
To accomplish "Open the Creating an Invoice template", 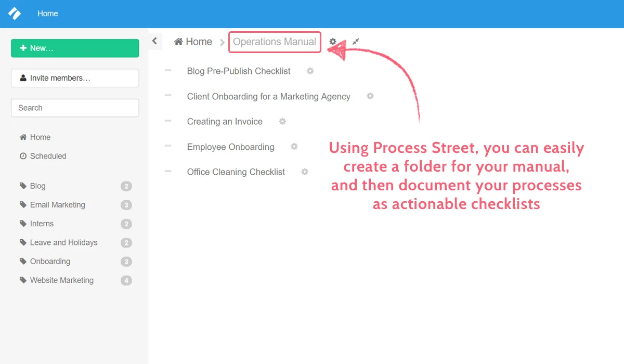I will tap(225, 122).
